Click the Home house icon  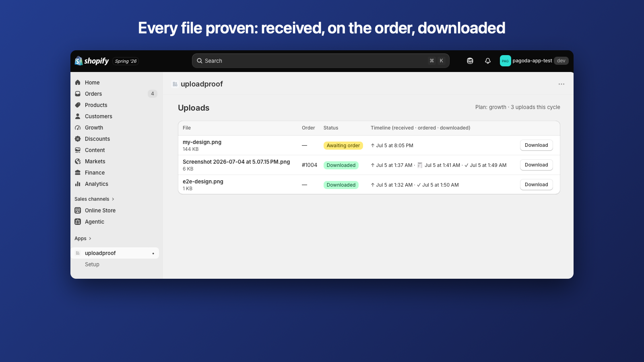click(x=78, y=82)
